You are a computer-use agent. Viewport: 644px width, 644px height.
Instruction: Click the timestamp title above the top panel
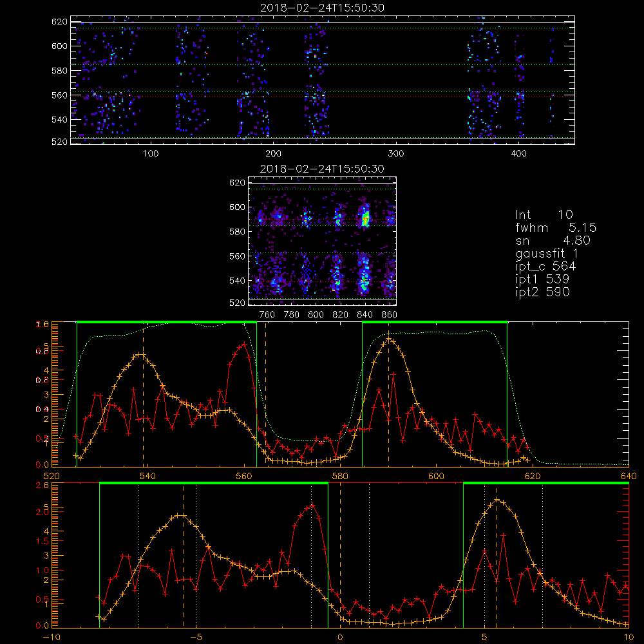coord(322,8)
